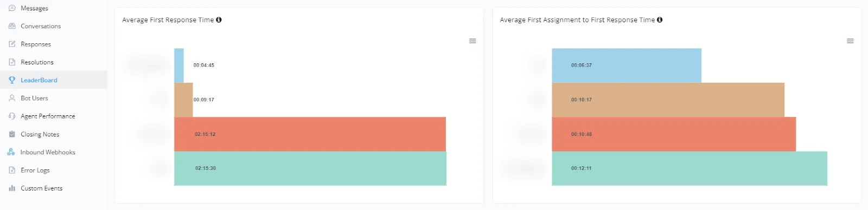This screenshot has width=868, height=210.
Task: Open hamburger menu of First Assignment chart
Action: click(850, 41)
